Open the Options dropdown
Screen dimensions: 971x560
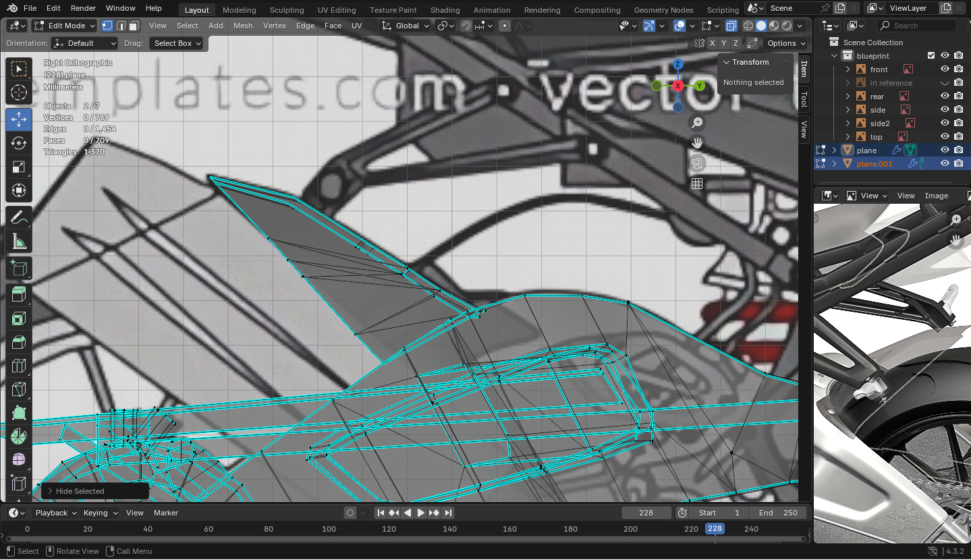[x=786, y=43]
